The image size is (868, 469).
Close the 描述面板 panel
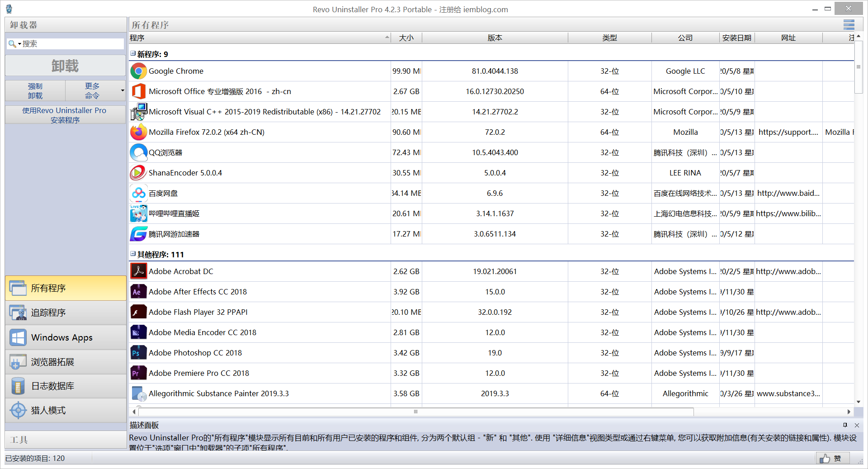(857, 425)
